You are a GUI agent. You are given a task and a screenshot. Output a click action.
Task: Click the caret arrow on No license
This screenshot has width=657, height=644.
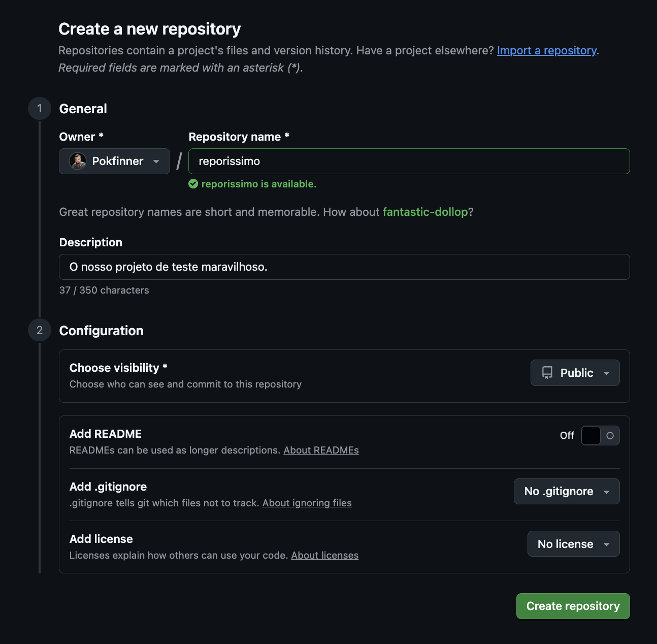tap(607, 544)
